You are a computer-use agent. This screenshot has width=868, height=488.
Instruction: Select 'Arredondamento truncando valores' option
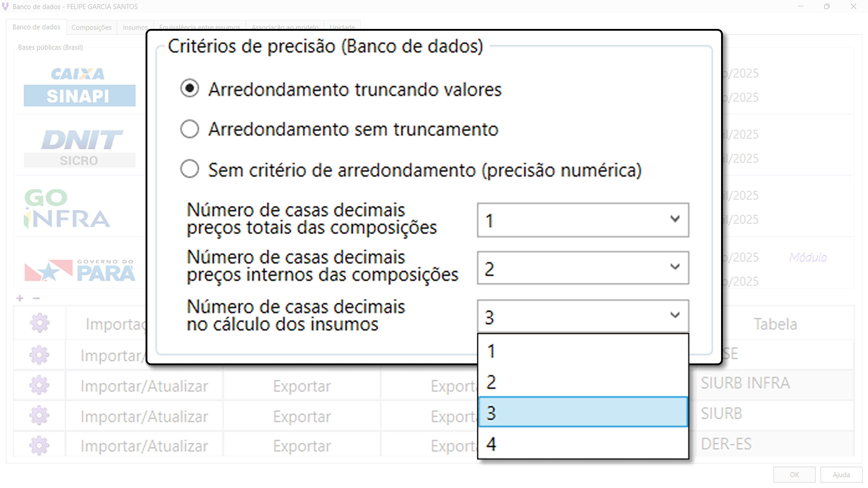(189, 89)
